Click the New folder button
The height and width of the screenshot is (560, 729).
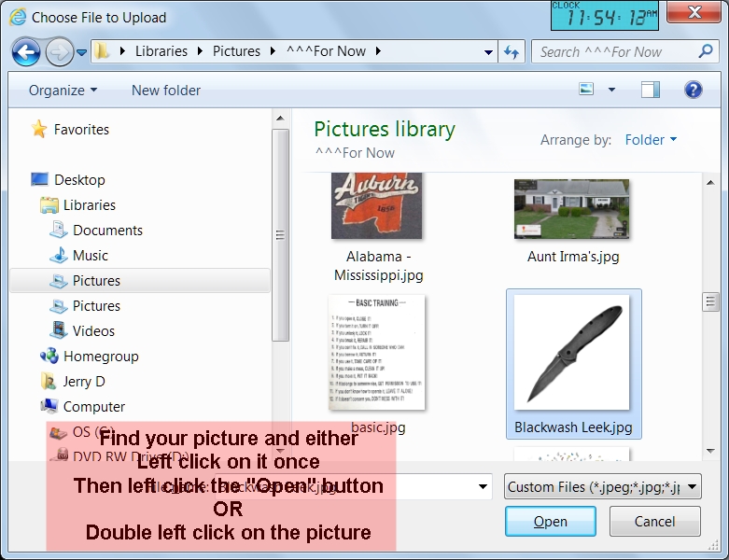[166, 91]
